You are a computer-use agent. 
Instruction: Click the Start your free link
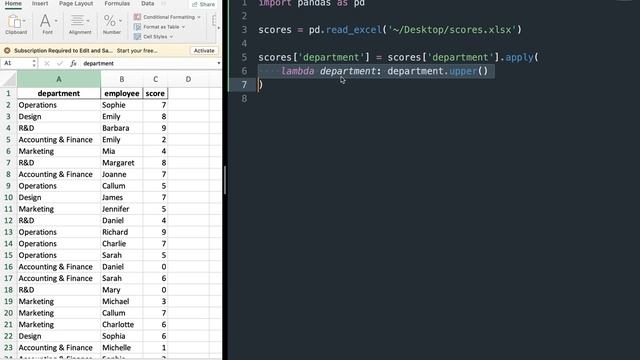pyautogui.click(x=137, y=51)
